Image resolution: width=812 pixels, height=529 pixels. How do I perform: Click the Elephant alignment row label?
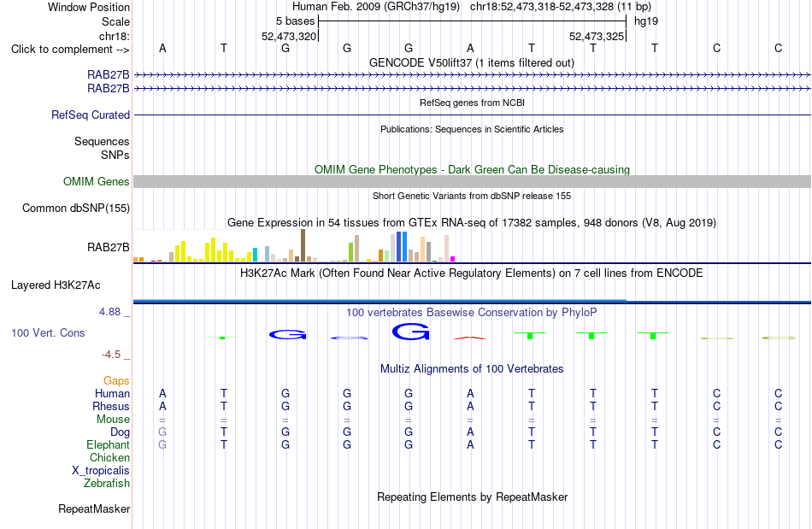[109, 444]
